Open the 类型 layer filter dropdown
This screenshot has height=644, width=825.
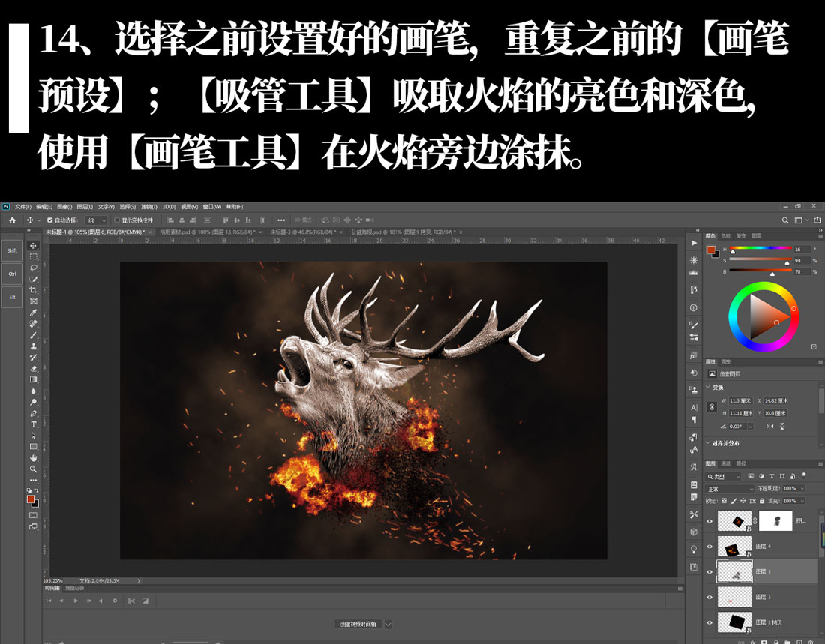(724, 476)
